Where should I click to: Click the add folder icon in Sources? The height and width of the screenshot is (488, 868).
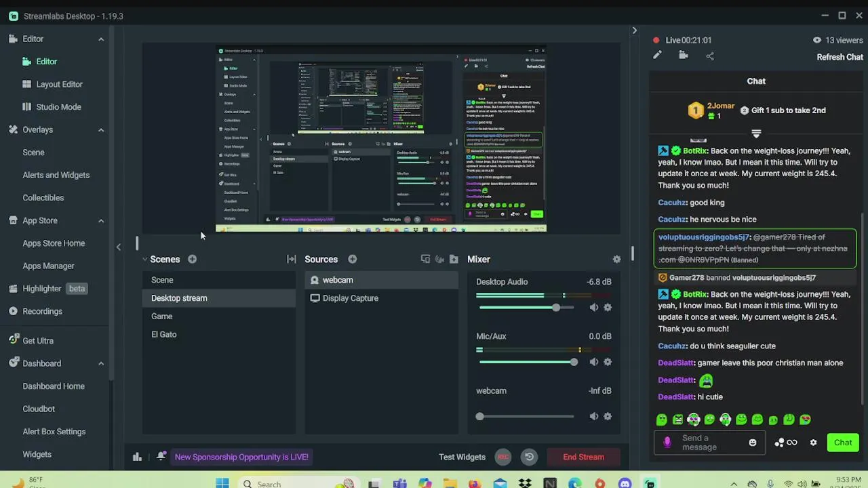[454, 259]
